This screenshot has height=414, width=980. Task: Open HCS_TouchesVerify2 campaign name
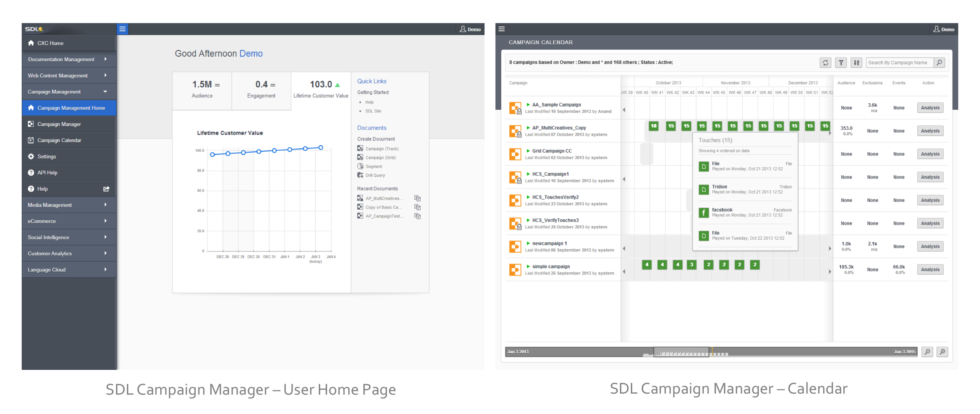pos(555,197)
